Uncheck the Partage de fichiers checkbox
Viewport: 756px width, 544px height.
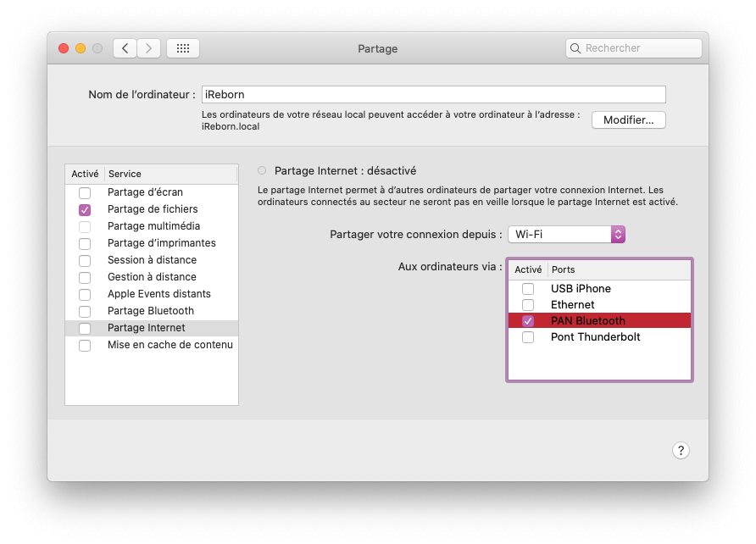pos(85,209)
